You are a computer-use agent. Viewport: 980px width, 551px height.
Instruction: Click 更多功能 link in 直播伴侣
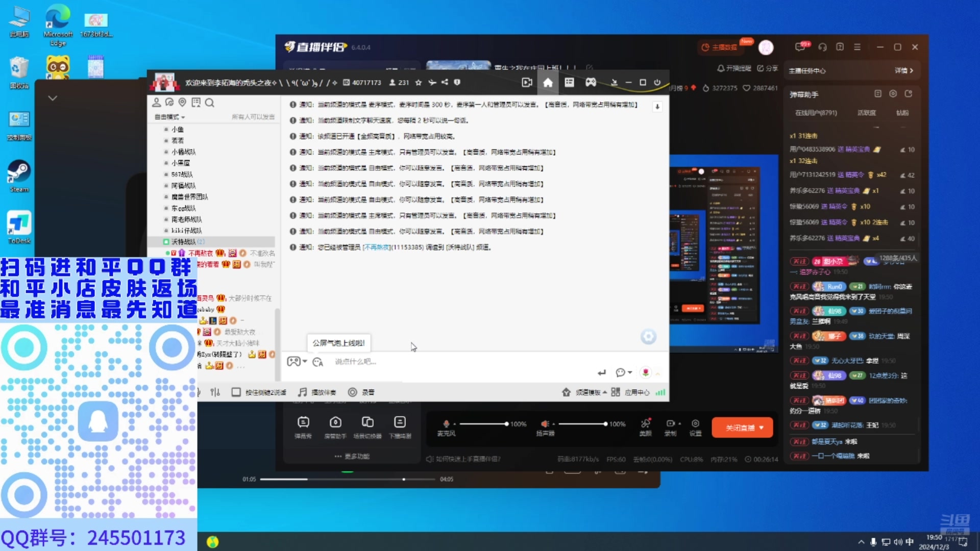coord(352,456)
